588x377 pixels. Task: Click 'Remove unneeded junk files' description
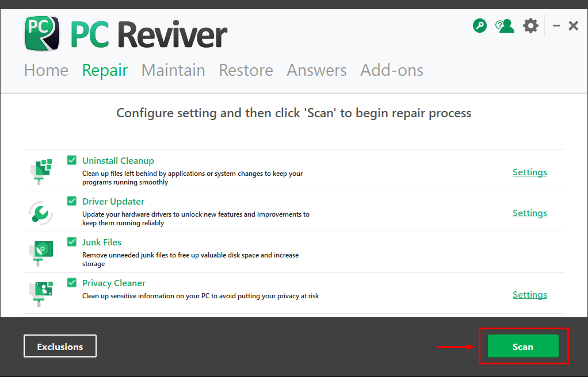coord(190,259)
